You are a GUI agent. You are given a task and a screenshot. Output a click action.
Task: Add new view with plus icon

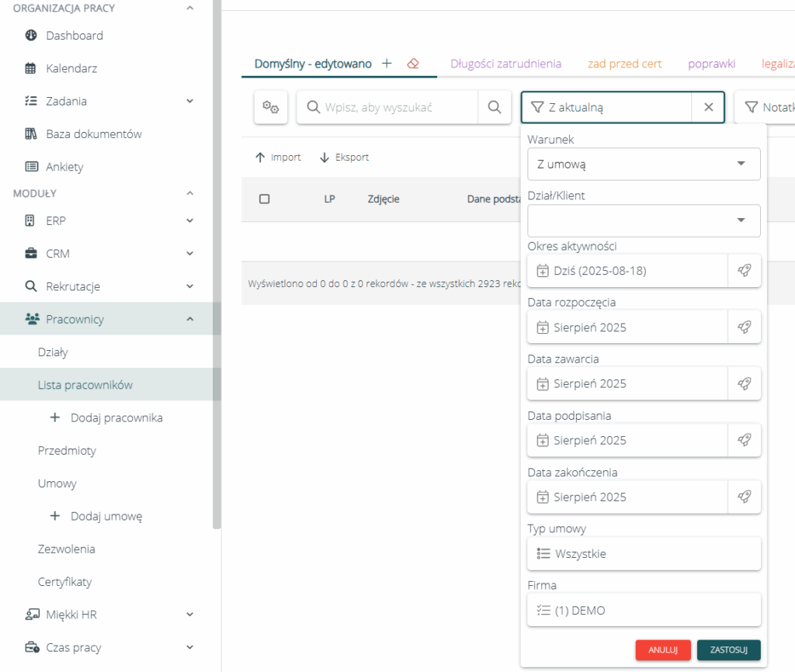[x=387, y=64]
